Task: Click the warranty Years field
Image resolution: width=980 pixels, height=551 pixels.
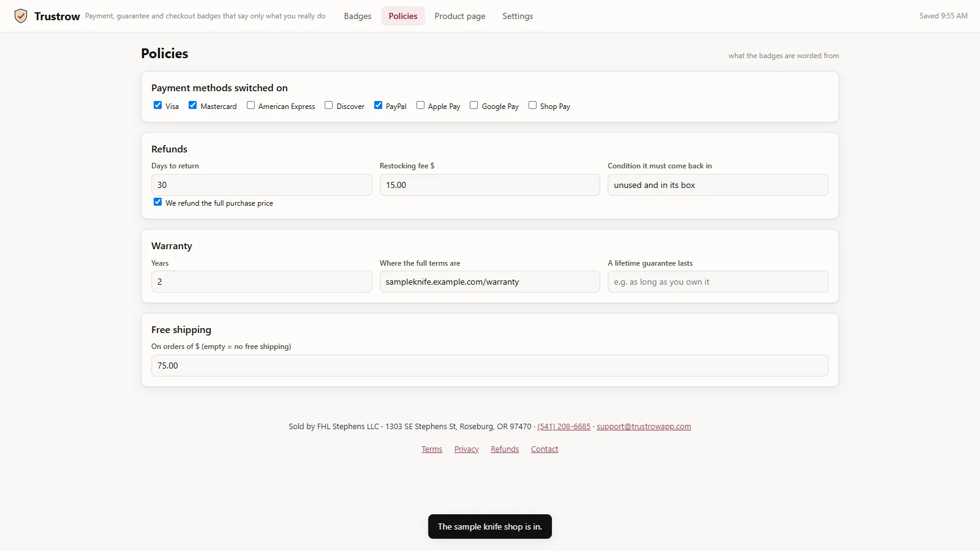Action: 262,282
